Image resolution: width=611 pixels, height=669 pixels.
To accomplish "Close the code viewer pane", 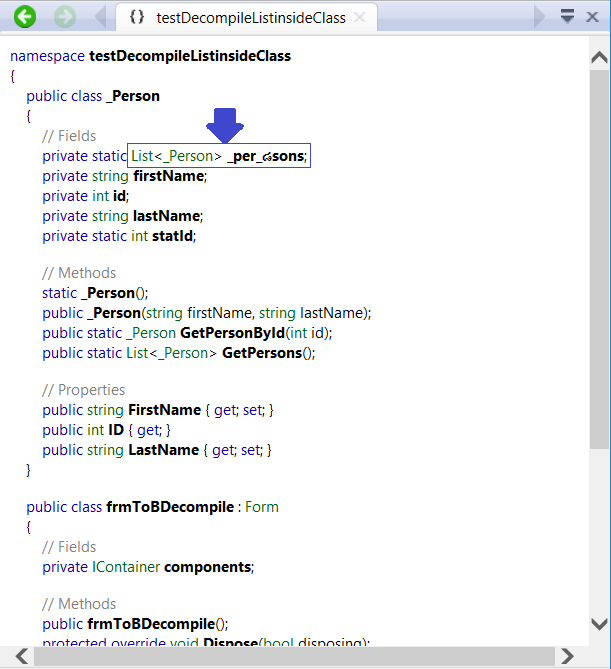I will (x=592, y=17).
